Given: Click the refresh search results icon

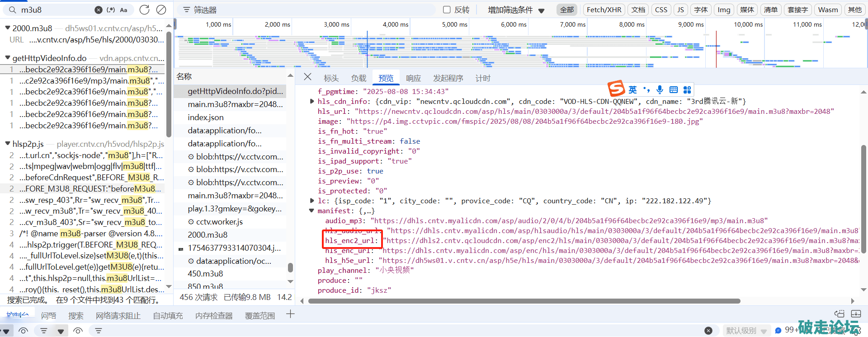Looking at the screenshot, I should click(144, 9).
